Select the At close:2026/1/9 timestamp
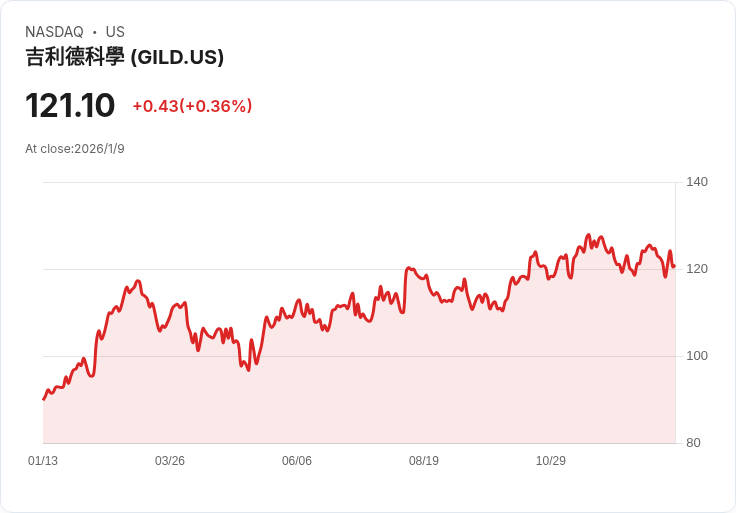 [75, 149]
